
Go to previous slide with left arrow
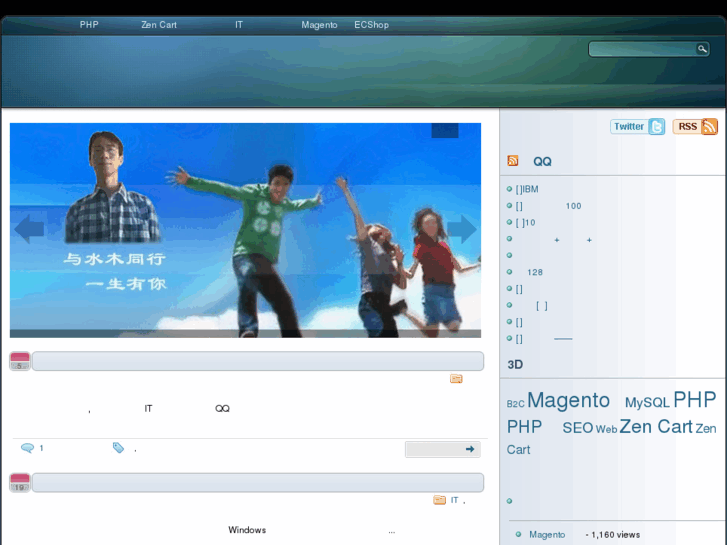coord(29,229)
